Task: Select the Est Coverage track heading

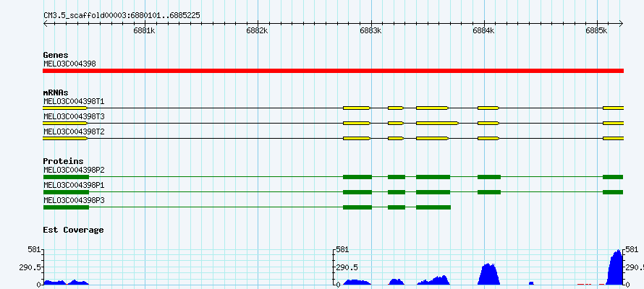Action: tap(73, 230)
